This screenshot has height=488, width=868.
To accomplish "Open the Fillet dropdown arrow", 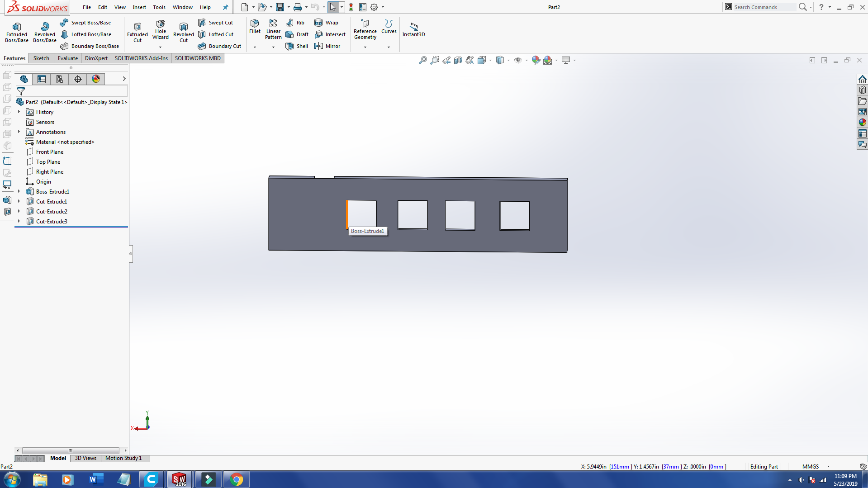I will tap(255, 47).
